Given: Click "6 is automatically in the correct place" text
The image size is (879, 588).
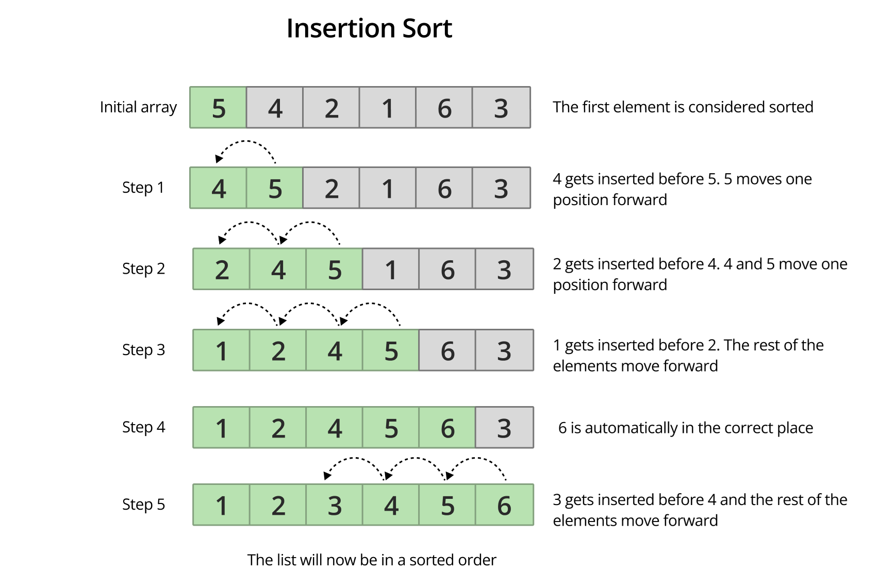Looking at the screenshot, I should 685,428.
